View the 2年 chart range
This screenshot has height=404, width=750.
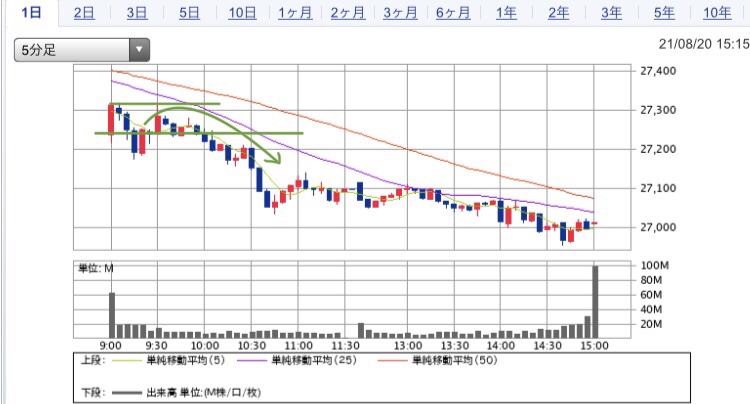[x=559, y=13]
